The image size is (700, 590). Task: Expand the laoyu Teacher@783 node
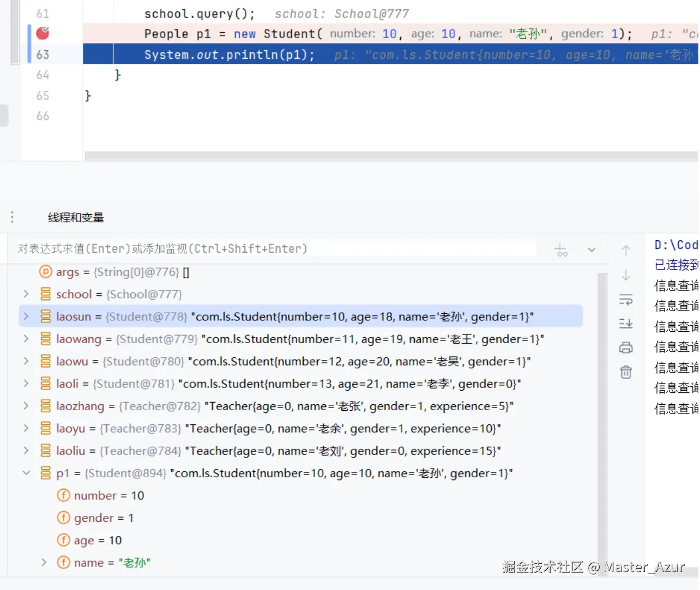click(26, 428)
